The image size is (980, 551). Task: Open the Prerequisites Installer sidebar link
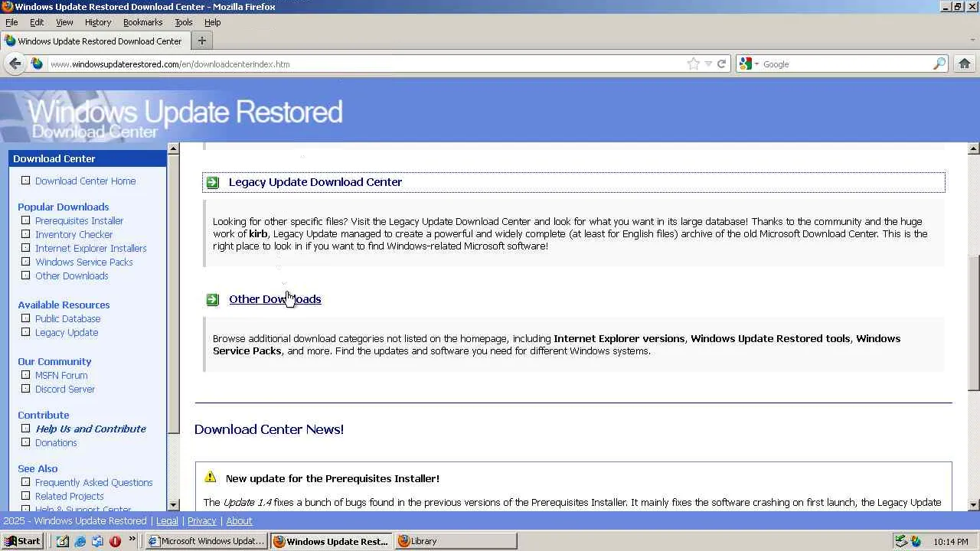coord(79,221)
